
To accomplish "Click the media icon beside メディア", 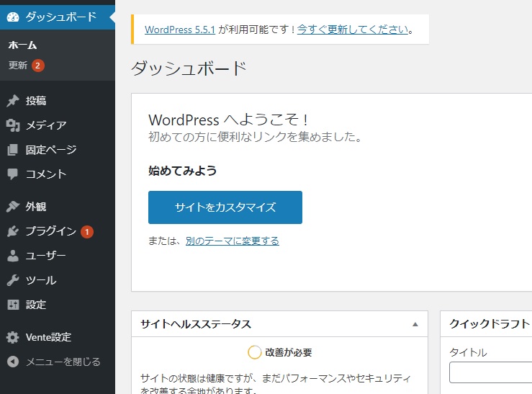I will (x=13, y=125).
